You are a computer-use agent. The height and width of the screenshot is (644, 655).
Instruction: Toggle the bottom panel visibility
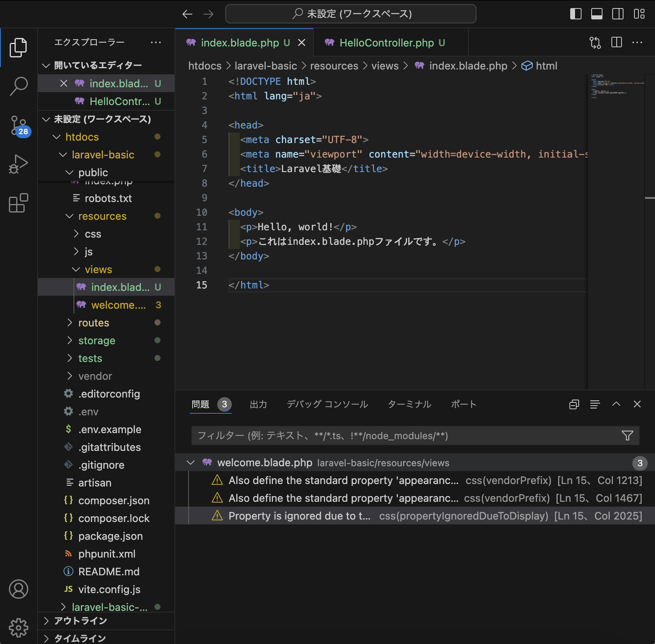(x=596, y=14)
